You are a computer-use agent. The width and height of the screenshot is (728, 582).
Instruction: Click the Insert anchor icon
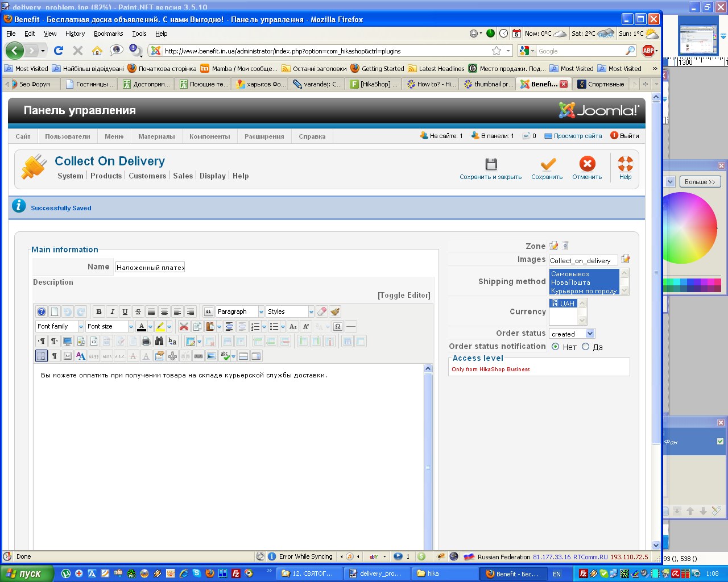tap(172, 356)
